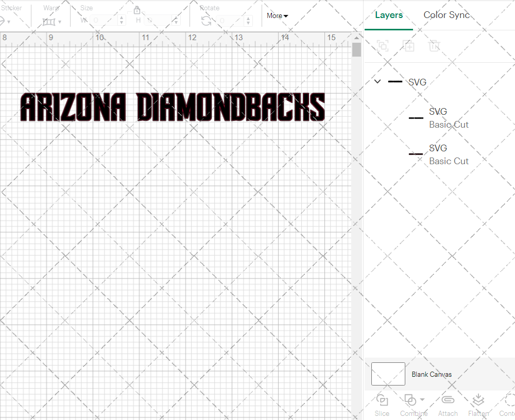Viewport: 515px width, 420px height.
Task: Click the Arizona Diamondbacks text on canvas
Action: [x=173, y=107]
